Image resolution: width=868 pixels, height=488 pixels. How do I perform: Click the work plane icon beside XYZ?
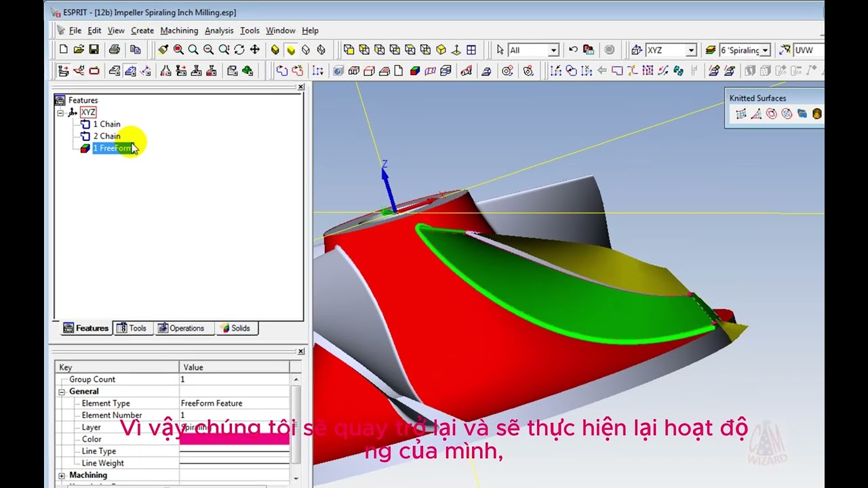tap(636, 49)
